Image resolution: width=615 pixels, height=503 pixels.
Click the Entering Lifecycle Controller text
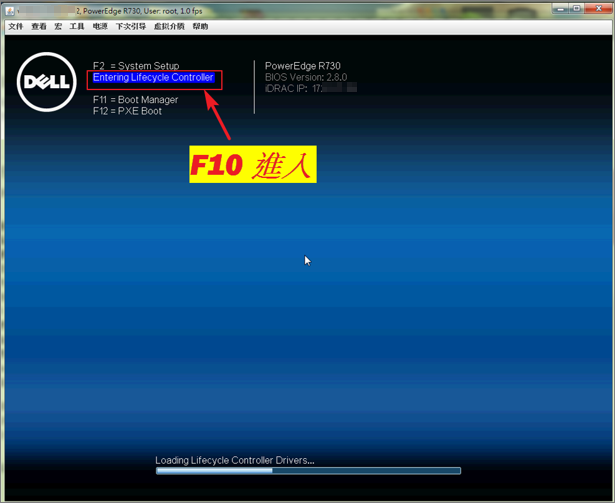[x=153, y=77]
